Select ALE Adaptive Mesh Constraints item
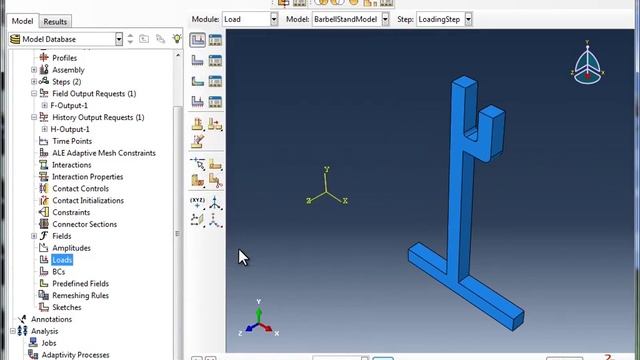 pos(104,153)
